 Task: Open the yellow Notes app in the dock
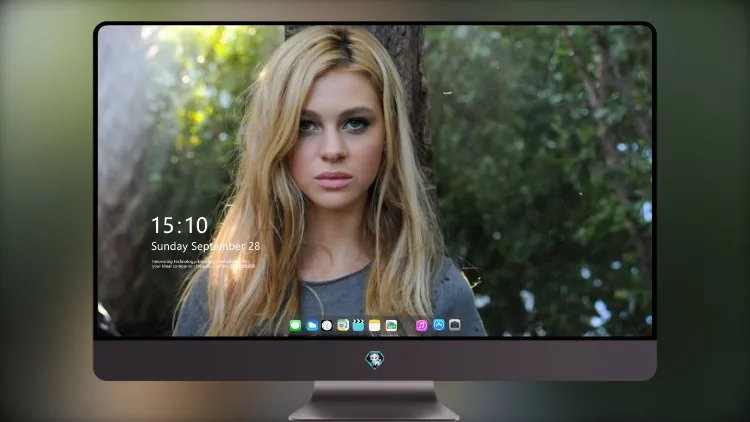pos(375,326)
